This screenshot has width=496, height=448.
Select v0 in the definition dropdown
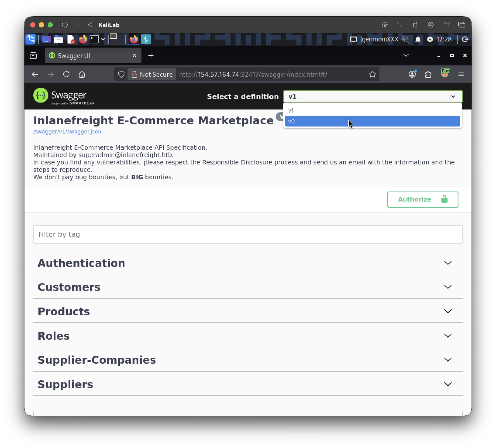pyautogui.click(x=372, y=121)
